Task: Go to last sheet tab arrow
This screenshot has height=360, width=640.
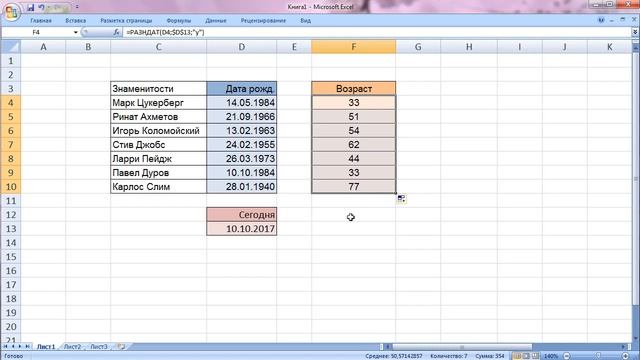Action: point(27,347)
